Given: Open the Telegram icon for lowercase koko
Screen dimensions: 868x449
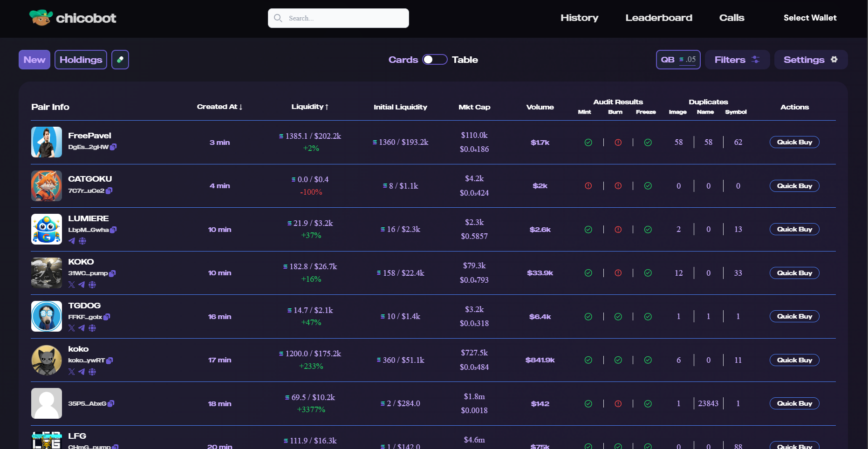Looking at the screenshot, I should pos(82,372).
